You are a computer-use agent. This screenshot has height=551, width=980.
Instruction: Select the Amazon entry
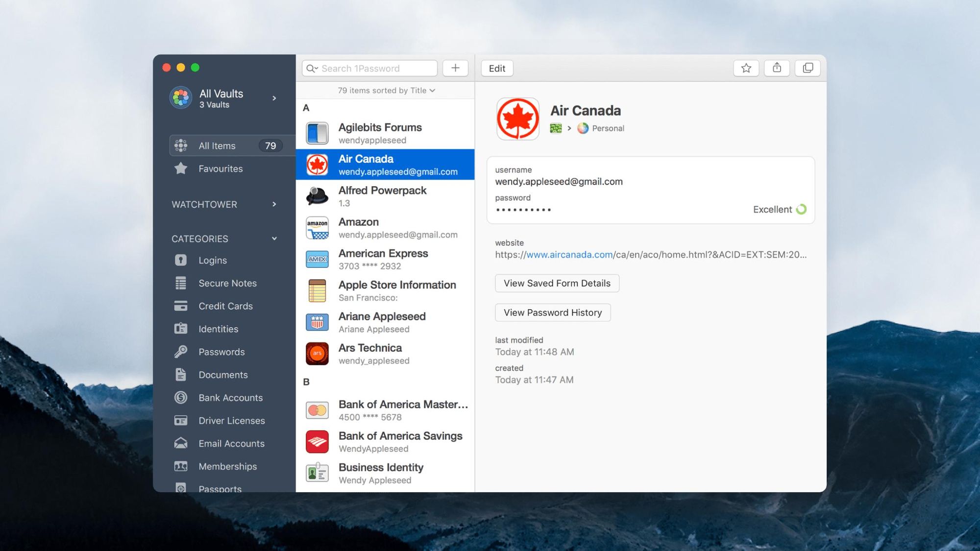click(385, 228)
